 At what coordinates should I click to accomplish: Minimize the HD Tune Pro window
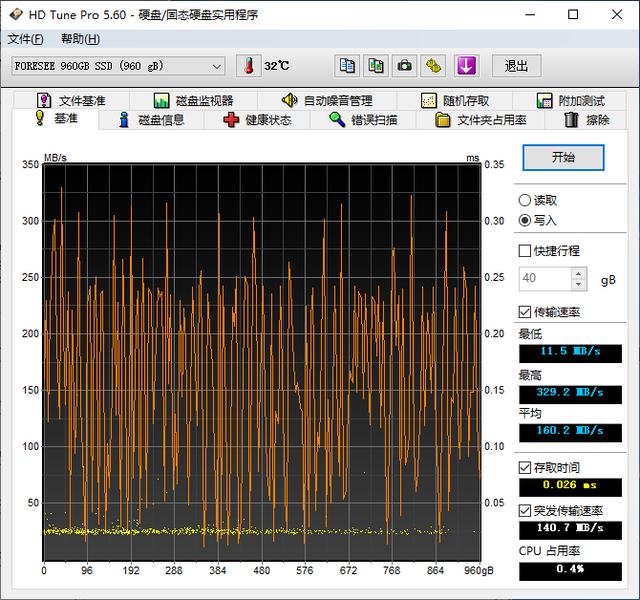pyautogui.click(x=530, y=15)
